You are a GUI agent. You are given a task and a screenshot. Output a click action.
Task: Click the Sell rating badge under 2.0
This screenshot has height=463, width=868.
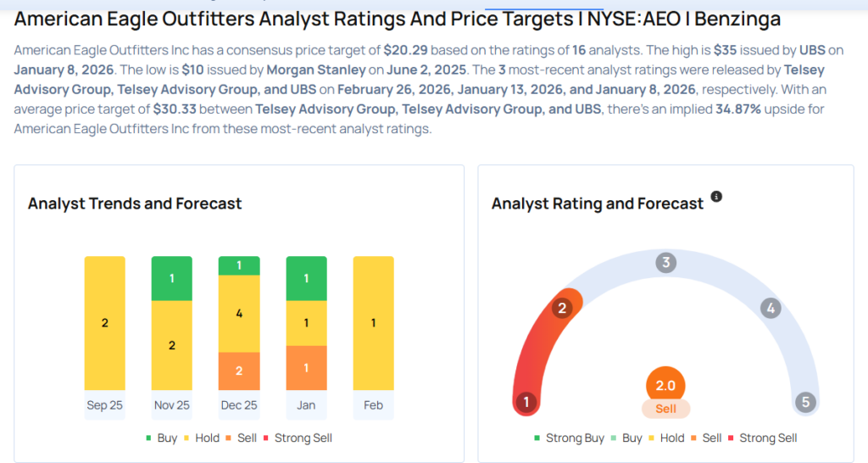tap(665, 409)
